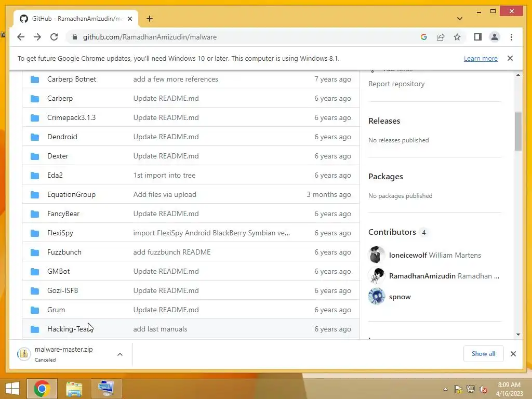Open the Carberp Botnet folder
The height and width of the screenshot is (399, 532).
point(72,79)
